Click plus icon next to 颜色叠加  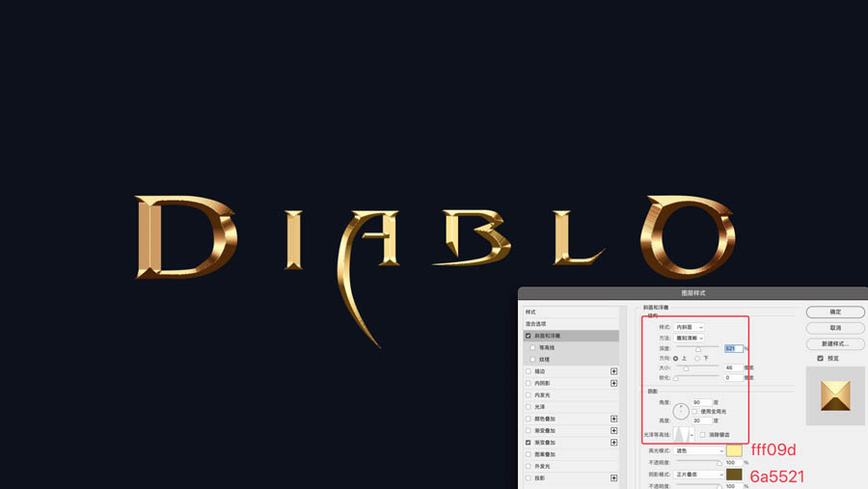click(613, 419)
